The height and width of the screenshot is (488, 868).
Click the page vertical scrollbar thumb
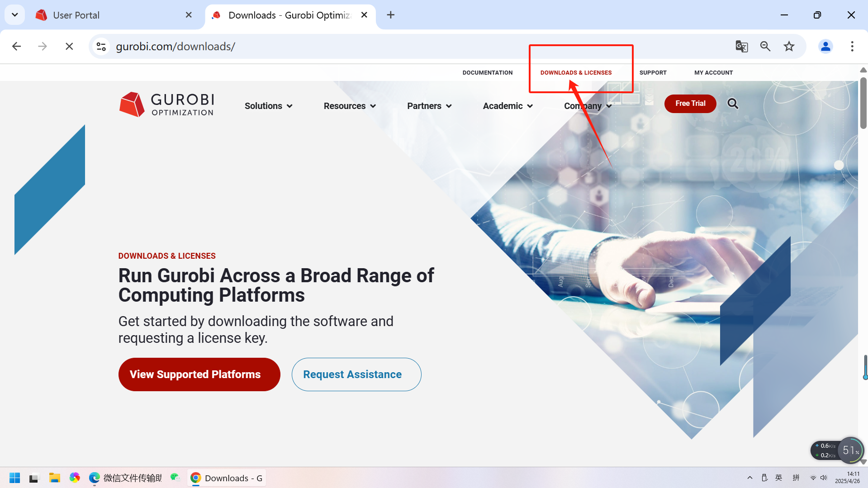pyautogui.click(x=863, y=103)
